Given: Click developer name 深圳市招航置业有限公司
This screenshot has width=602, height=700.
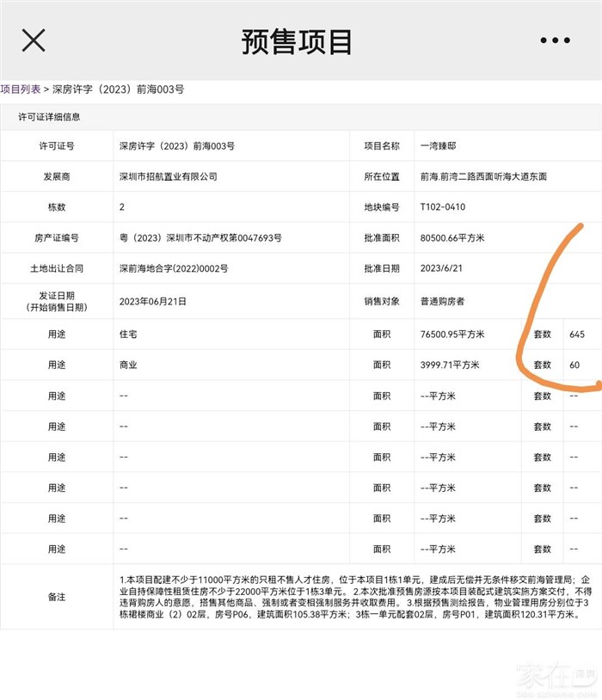Looking at the screenshot, I should click(x=168, y=176).
